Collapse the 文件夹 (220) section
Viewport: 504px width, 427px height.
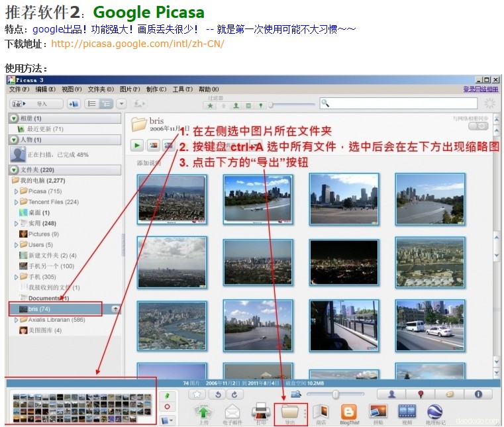pyautogui.click(x=14, y=169)
